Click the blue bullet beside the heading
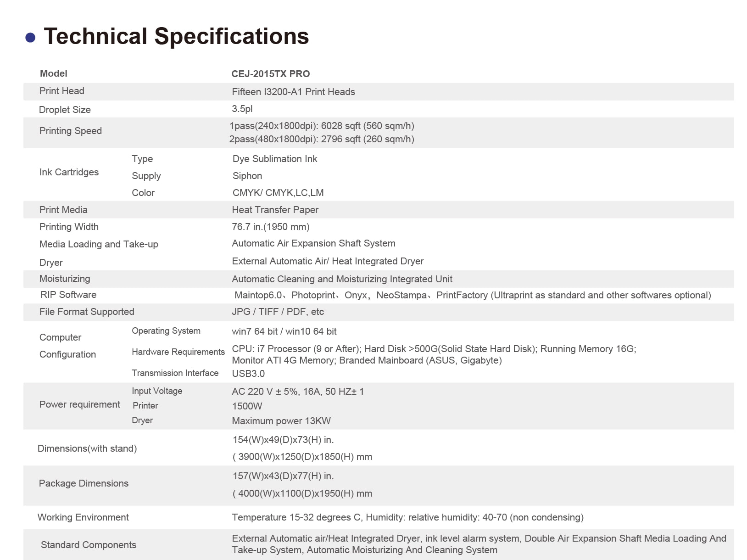Viewport: 747px width, 560px height. pos(30,38)
